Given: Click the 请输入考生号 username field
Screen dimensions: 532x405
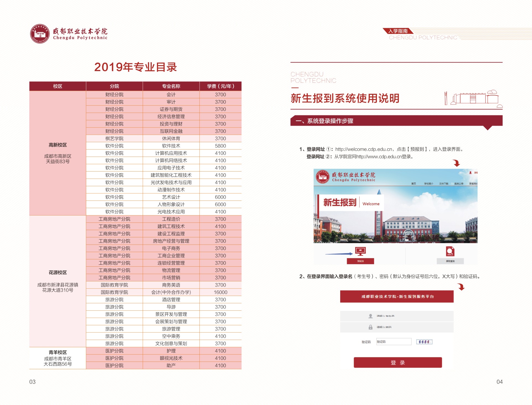Looking at the screenshot, I should (397, 316).
